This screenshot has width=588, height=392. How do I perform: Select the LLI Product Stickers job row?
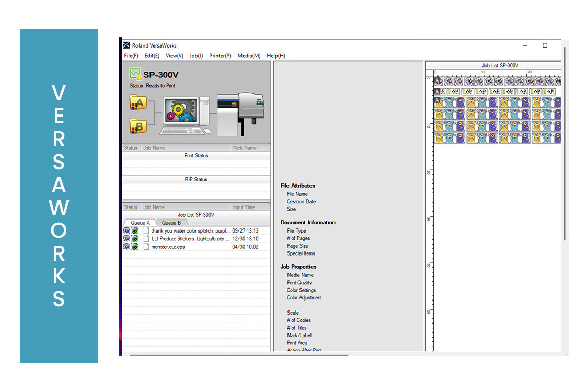coord(196,238)
